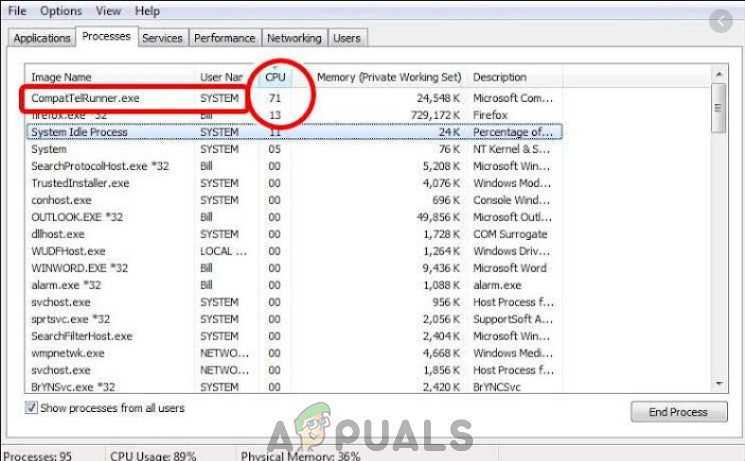Toggle Show processes from all users checkbox

coord(32,408)
